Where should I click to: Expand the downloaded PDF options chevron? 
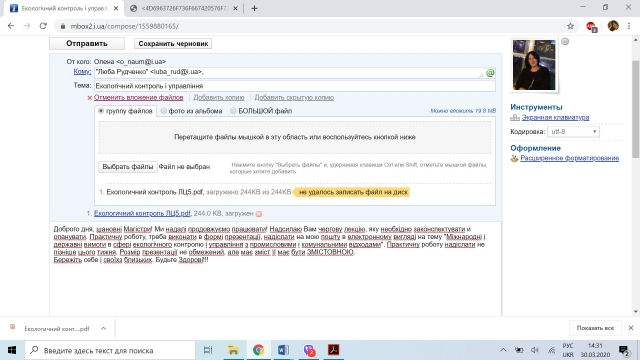pyautogui.click(x=103, y=328)
